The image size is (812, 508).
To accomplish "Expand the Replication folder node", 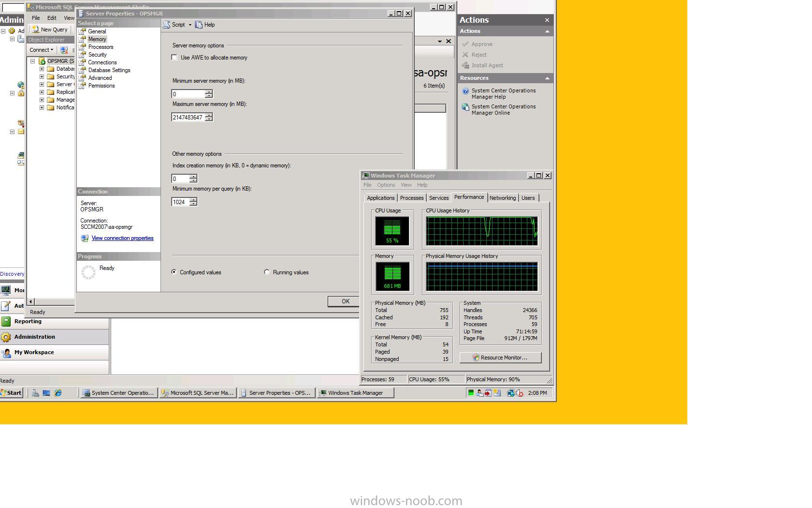I will click(42, 92).
